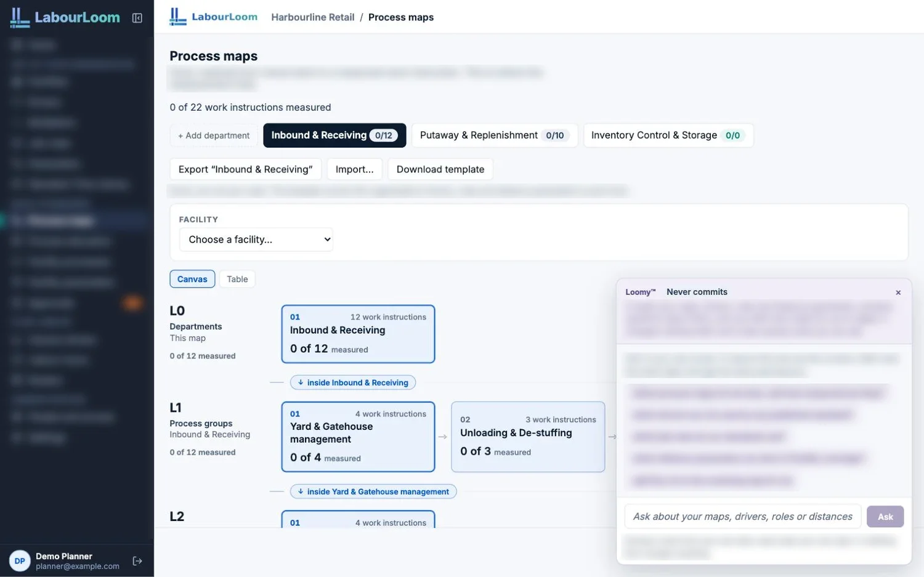Click the '3 work instructions' text
This screenshot has width=924, height=577.
tap(561, 420)
